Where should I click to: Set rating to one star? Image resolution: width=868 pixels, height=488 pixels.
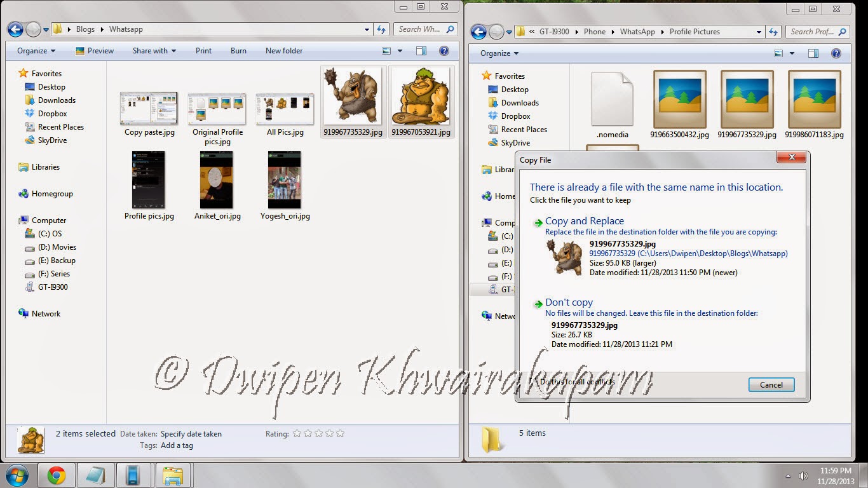297,433
